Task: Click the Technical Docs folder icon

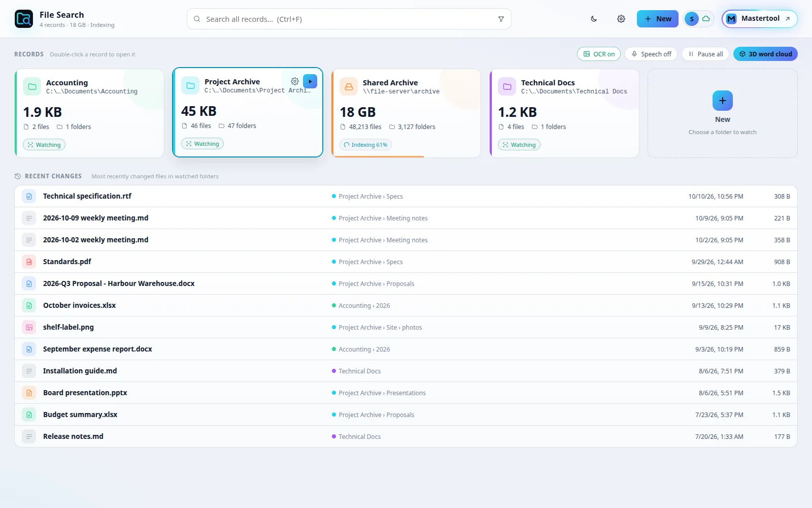Action: click(507, 86)
